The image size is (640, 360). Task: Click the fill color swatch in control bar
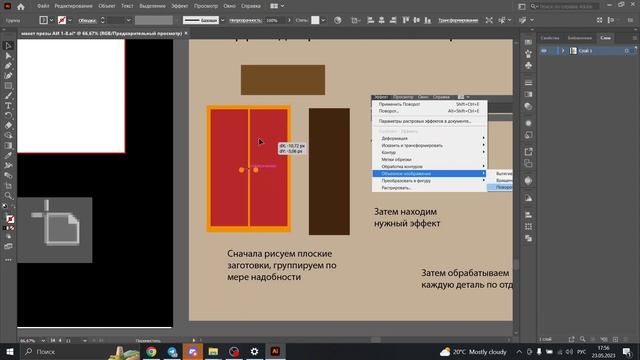coord(43,20)
